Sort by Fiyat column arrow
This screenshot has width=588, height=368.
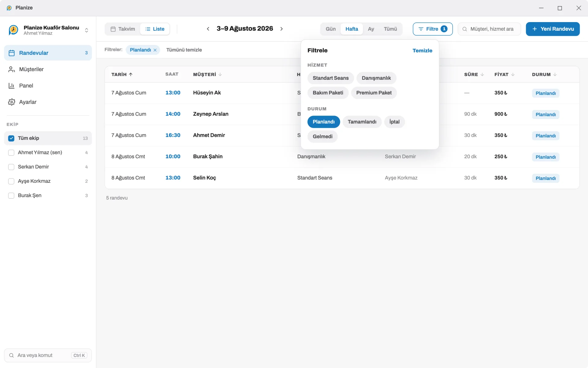[513, 74]
